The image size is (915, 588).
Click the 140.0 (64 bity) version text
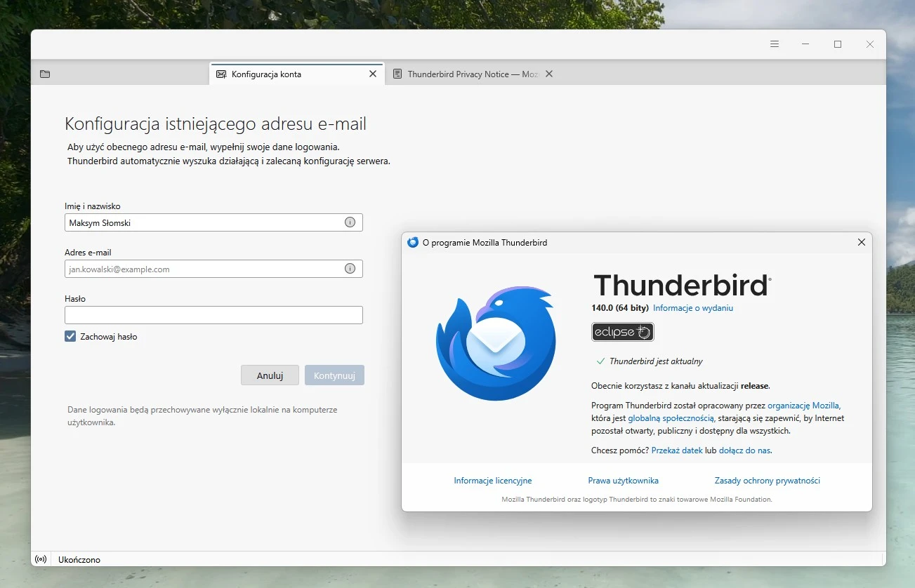tap(620, 308)
